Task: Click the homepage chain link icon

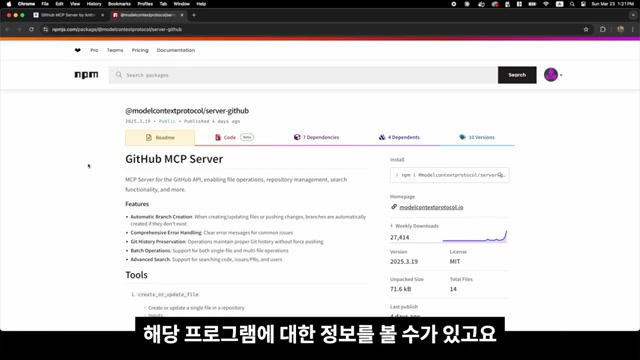Action: 394,207
